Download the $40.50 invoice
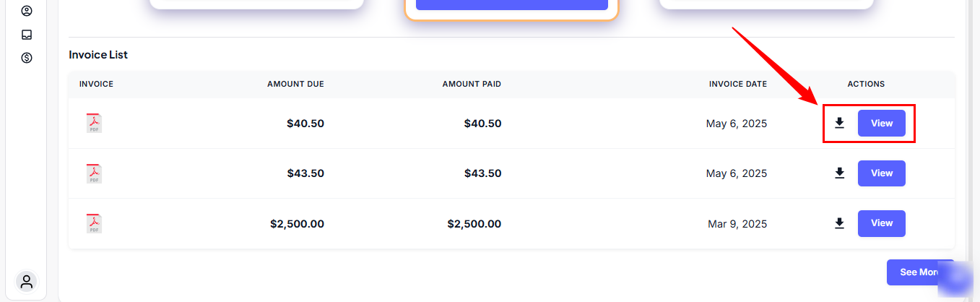The image size is (980, 302). [x=839, y=124]
